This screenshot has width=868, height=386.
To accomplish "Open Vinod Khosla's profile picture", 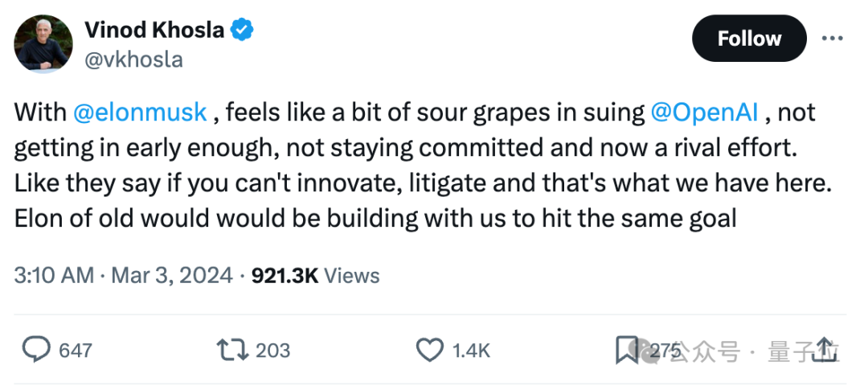I will tap(43, 43).
